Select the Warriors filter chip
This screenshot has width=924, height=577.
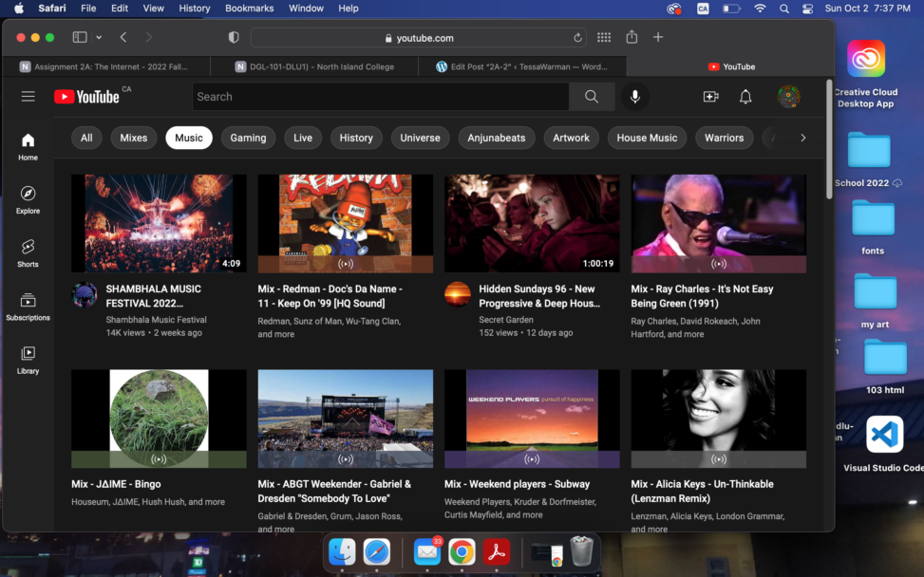[724, 138]
